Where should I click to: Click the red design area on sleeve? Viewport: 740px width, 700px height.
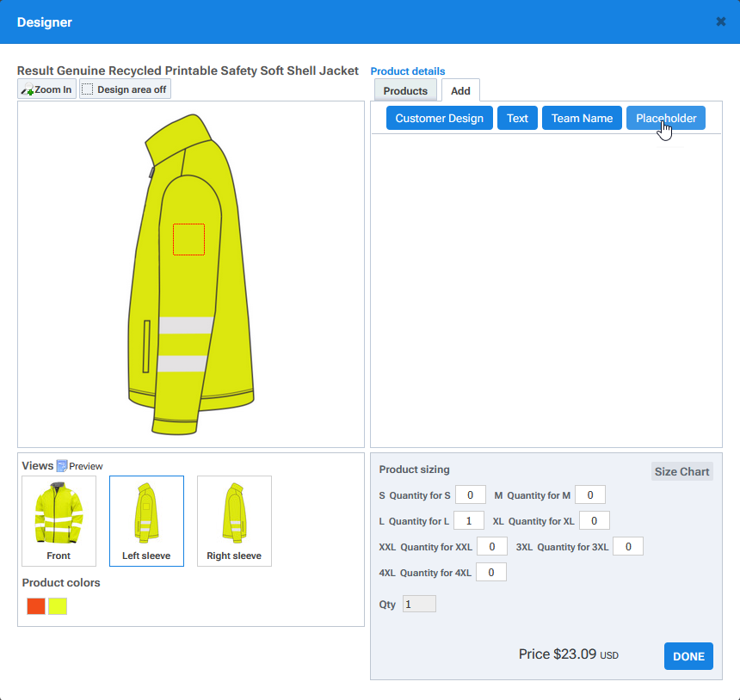tap(188, 240)
